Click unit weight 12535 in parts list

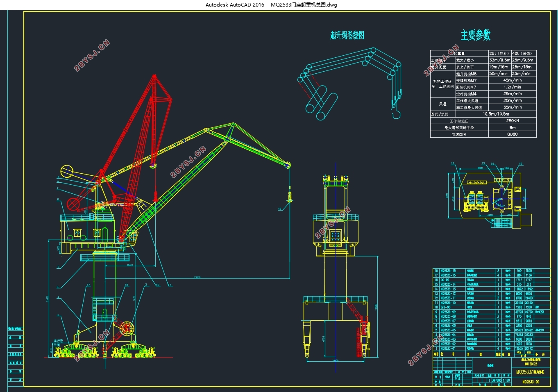pyautogui.click(x=519, y=349)
